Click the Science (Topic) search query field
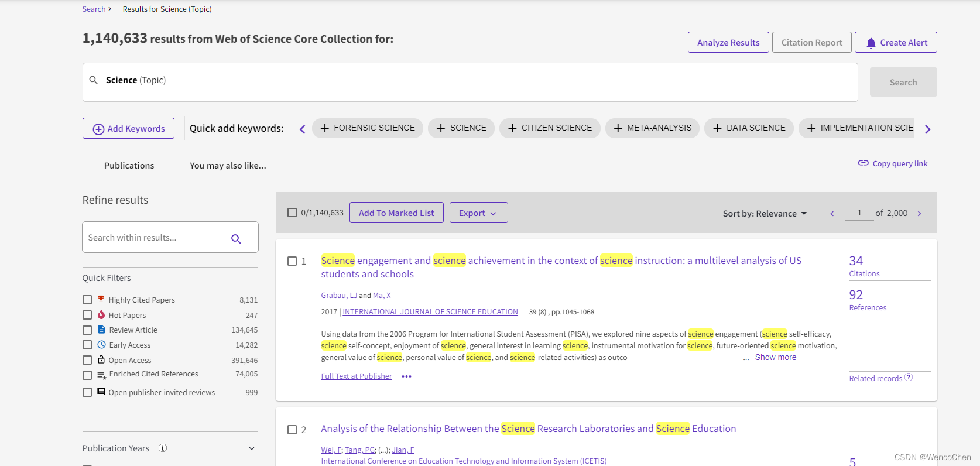 click(470, 82)
